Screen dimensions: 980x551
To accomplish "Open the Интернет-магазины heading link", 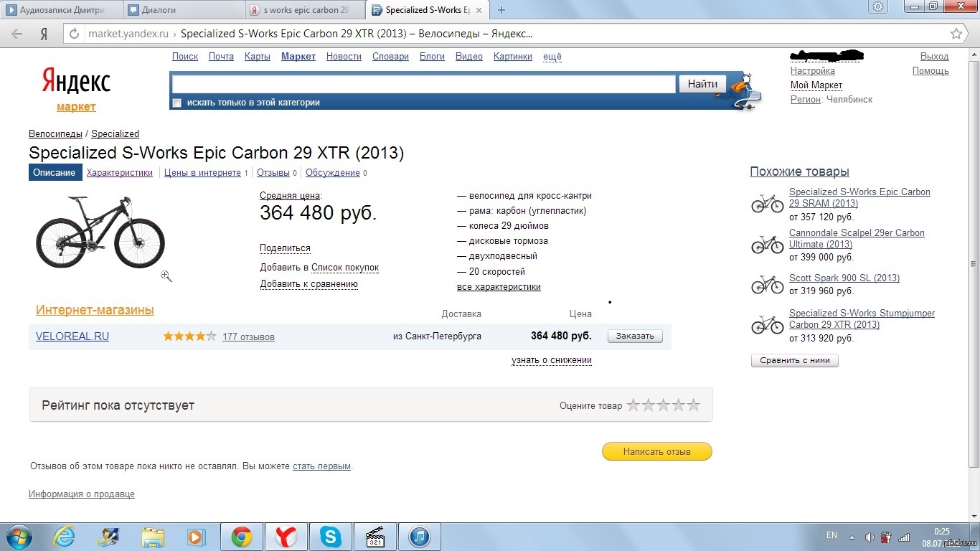I will click(95, 311).
